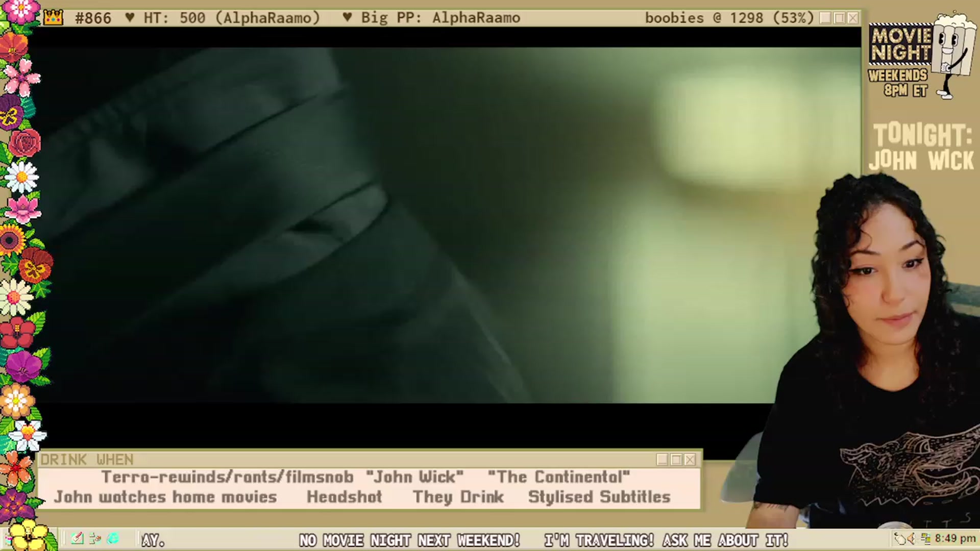Click the network computers tray icon

point(925,539)
